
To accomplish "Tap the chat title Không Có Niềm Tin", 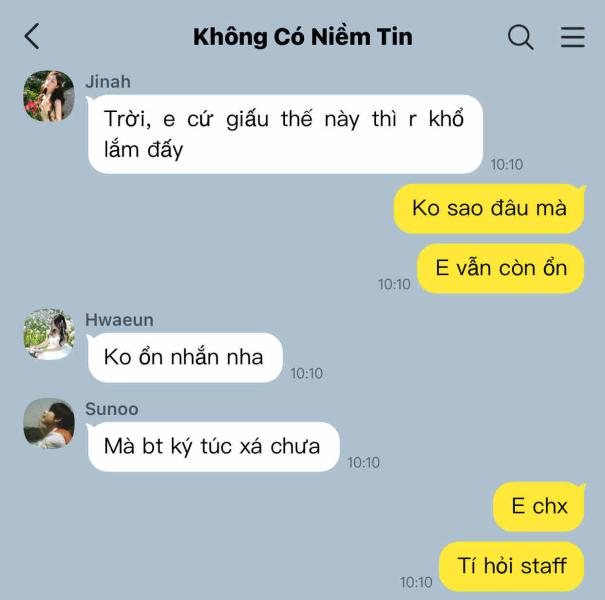I will [303, 37].
